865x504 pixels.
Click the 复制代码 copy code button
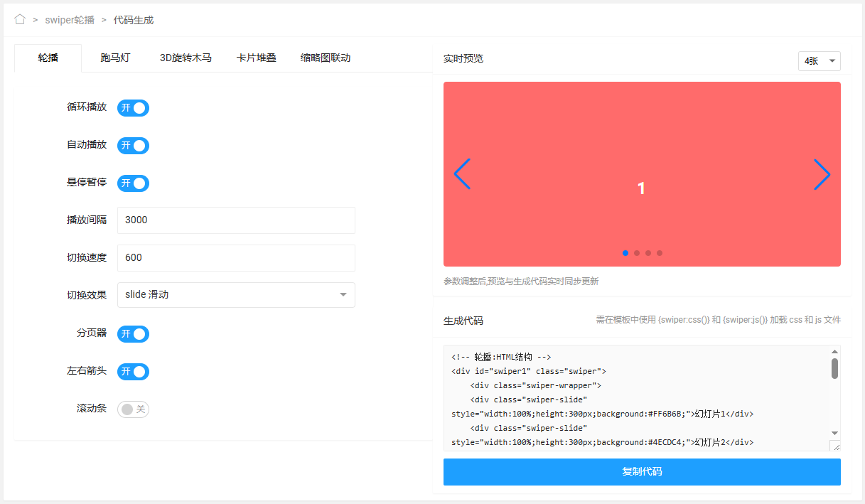click(x=642, y=472)
